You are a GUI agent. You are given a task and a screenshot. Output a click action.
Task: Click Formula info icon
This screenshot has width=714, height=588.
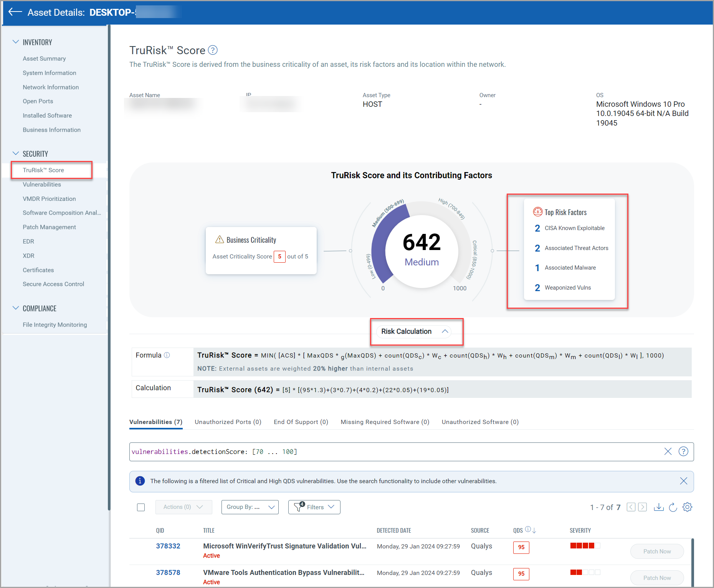click(x=167, y=355)
